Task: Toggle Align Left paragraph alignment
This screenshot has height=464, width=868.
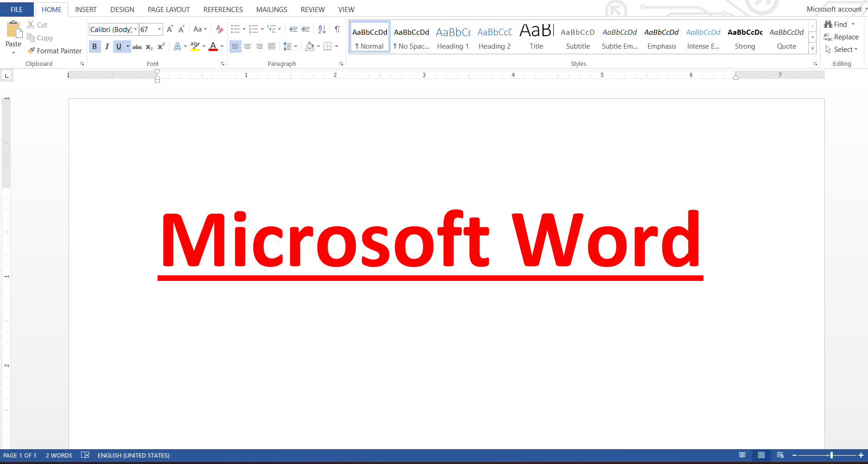Action: click(x=235, y=46)
